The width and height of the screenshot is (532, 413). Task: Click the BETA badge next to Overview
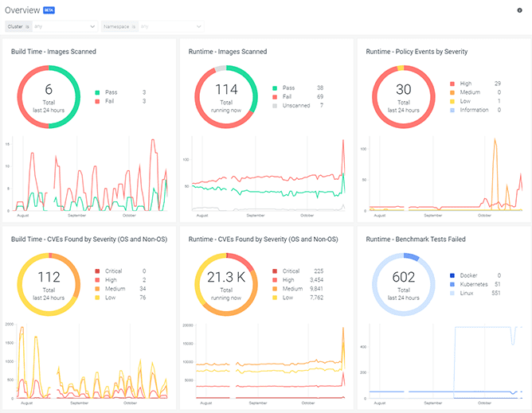pos(49,10)
